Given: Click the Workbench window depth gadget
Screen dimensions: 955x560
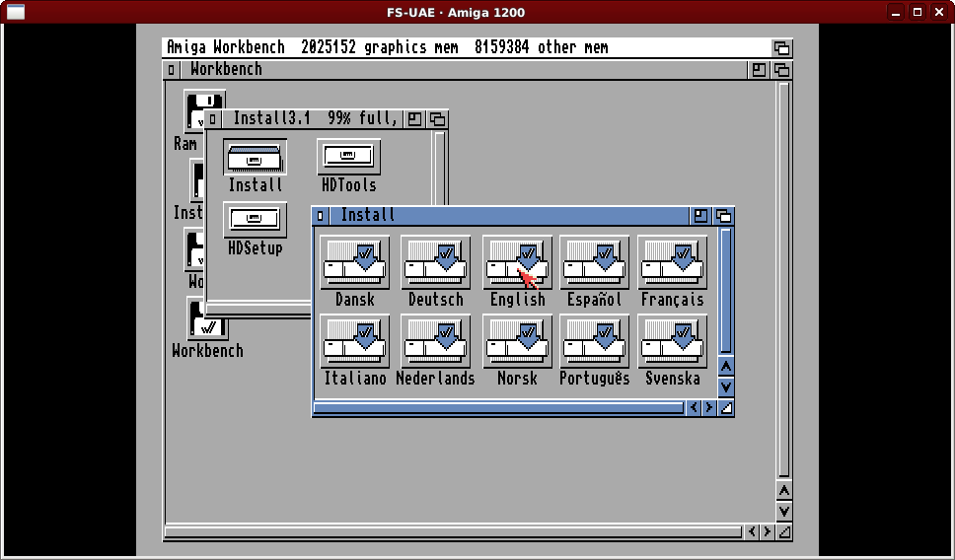Looking at the screenshot, I should point(781,70).
